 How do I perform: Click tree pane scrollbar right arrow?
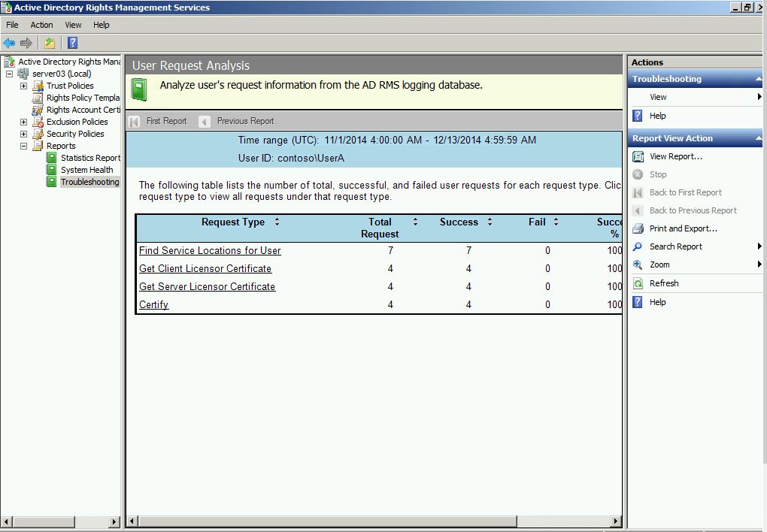[114, 521]
